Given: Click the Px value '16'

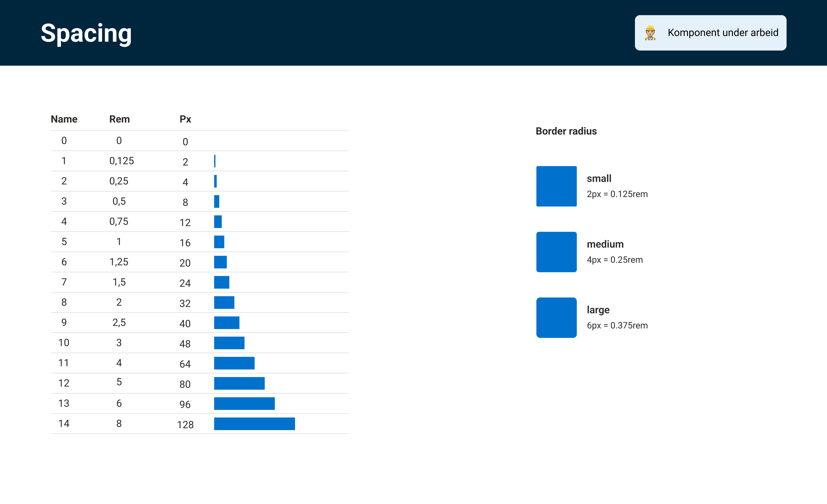Looking at the screenshot, I should (x=185, y=243).
